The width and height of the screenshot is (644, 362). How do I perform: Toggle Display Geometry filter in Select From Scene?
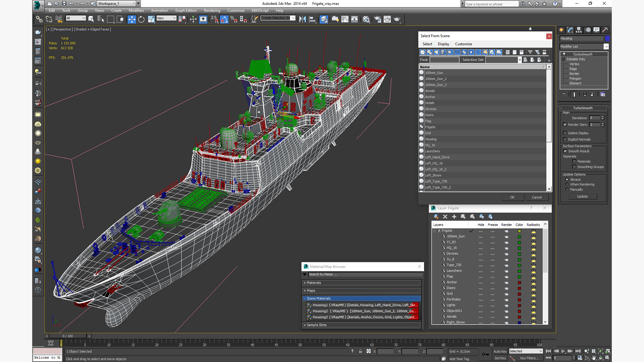(423, 52)
